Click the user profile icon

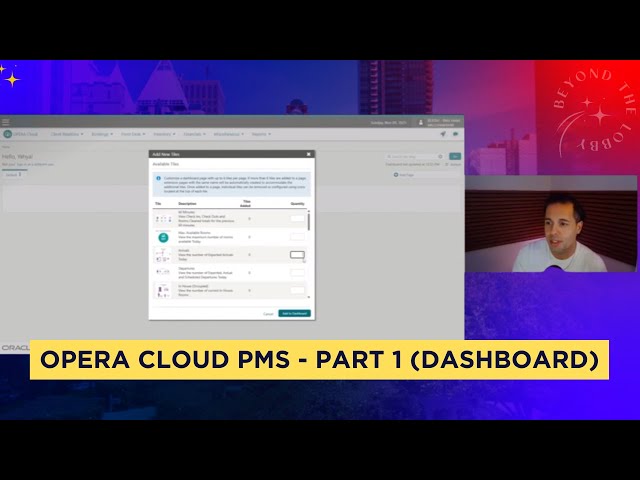click(x=421, y=122)
